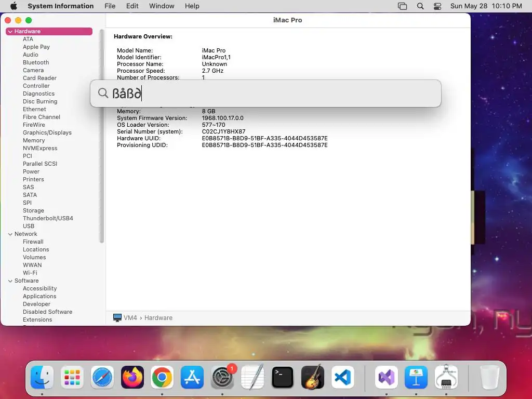Screen dimensions: 532x399
Task: Click the Spotlight magnifier in menu bar
Action: [x=420, y=6]
